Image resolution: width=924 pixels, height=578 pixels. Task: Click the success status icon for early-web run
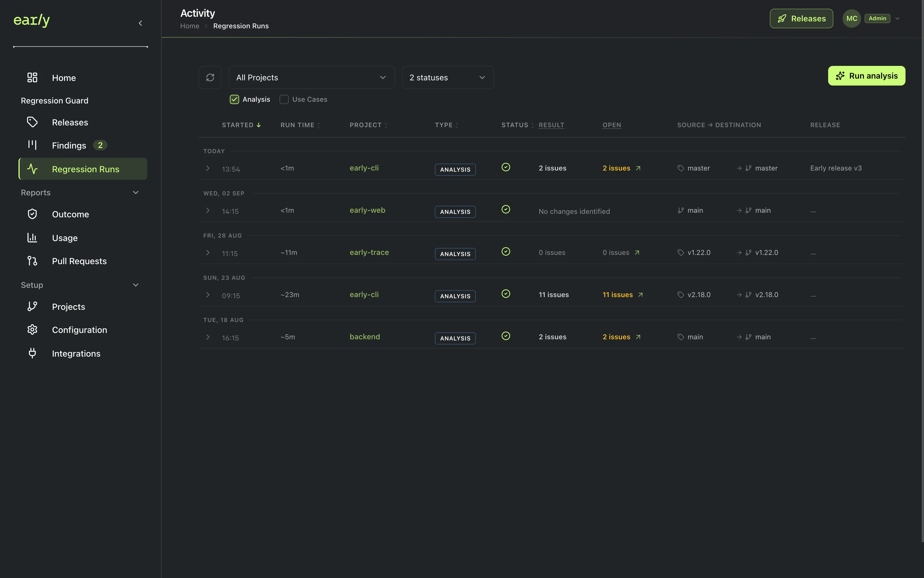coord(506,210)
